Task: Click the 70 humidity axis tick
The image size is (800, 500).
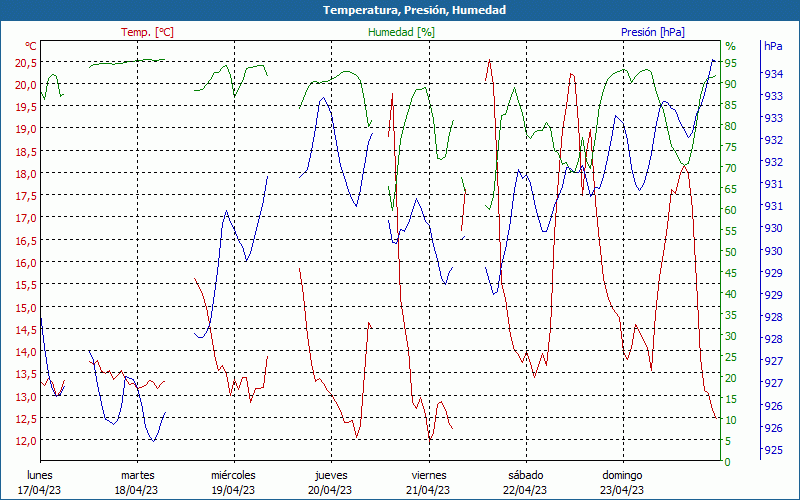Action: pos(731,168)
